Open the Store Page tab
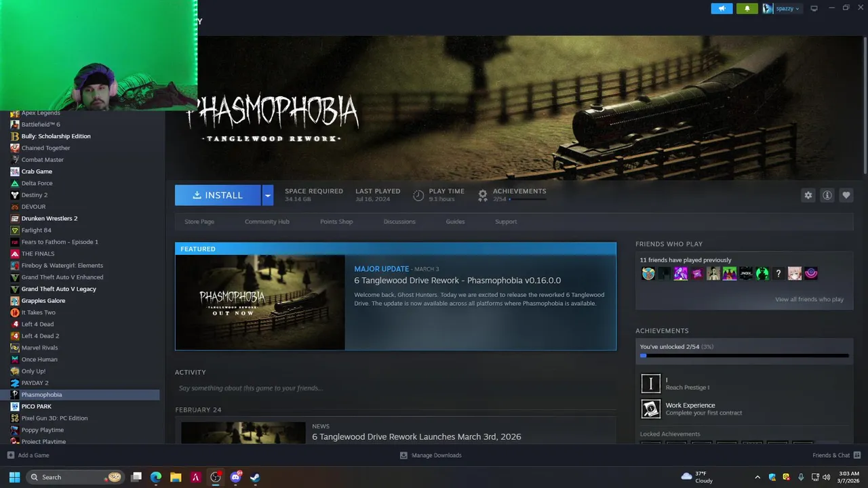 pos(199,222)
